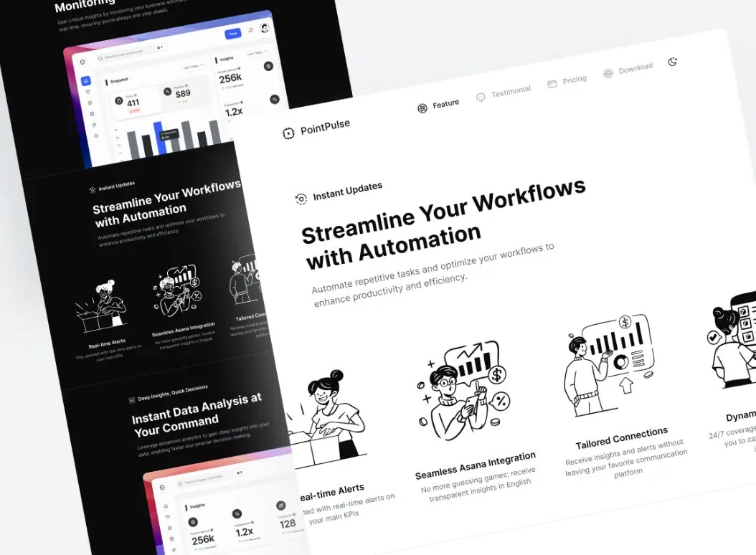Click the highlighted blue bar in the chart
Viewport: 756px width, 555px height.
tap(161, 138)
